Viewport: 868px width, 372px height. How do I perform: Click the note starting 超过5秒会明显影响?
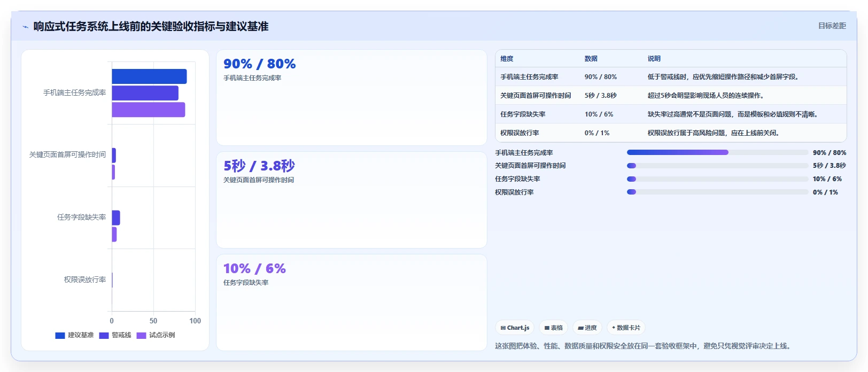pyautogui.click(x=707, y=96)
